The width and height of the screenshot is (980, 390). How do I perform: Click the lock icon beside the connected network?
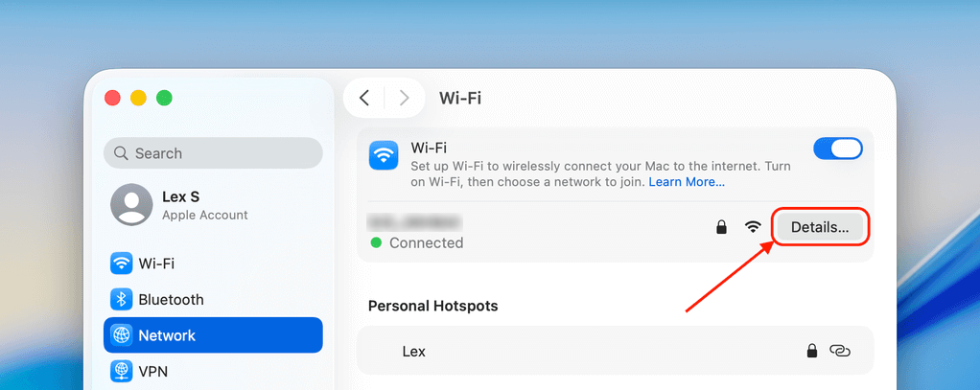tap(721, 227)
